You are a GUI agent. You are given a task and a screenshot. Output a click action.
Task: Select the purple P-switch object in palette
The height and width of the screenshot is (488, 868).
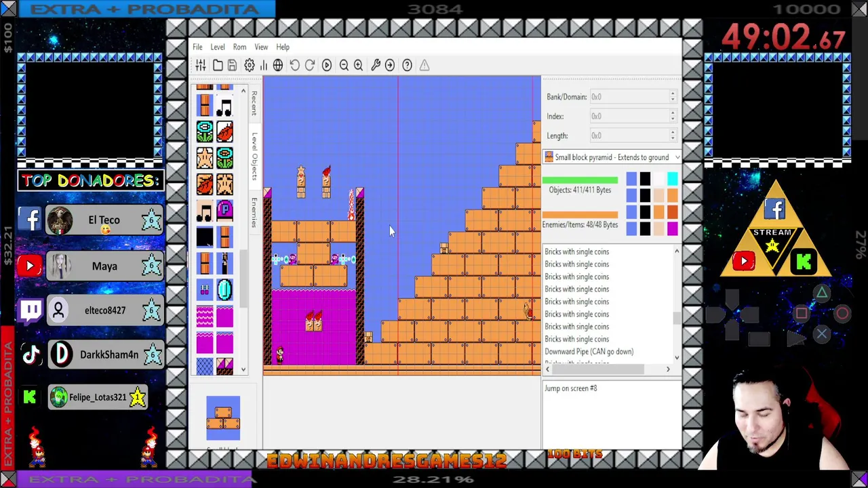tap(224, 210)
